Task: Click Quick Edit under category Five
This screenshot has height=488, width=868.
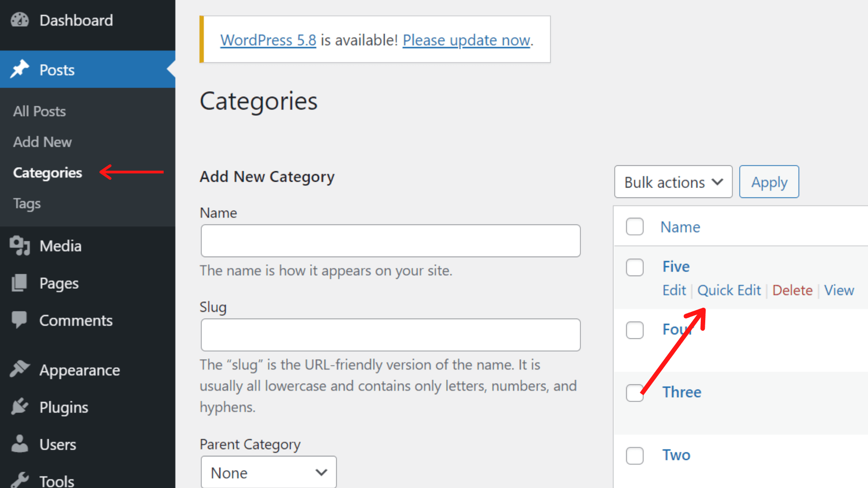Action: (x=729, y=290)
